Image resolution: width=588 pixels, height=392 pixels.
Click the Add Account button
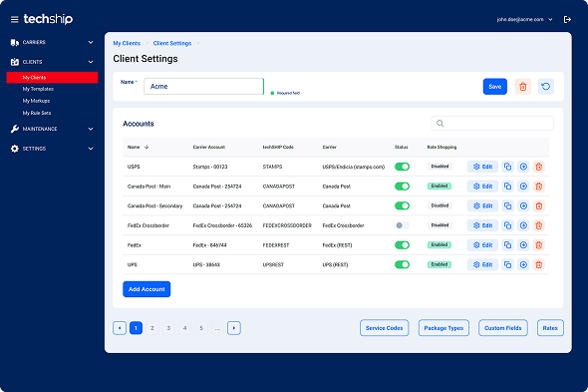(147, 289)
